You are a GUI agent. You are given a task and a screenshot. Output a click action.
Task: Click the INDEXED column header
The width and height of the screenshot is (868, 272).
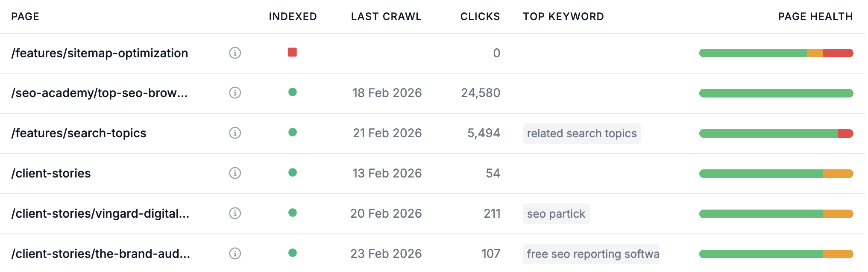pos(292,16)
